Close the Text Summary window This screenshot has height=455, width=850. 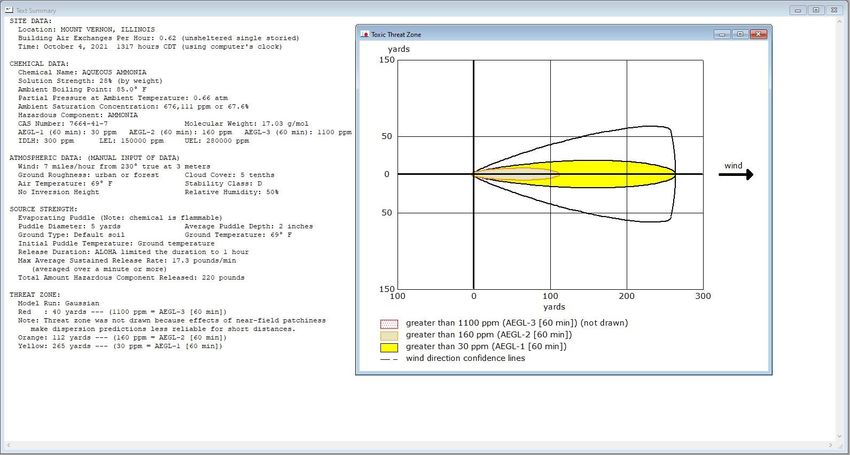pos(834,10)
